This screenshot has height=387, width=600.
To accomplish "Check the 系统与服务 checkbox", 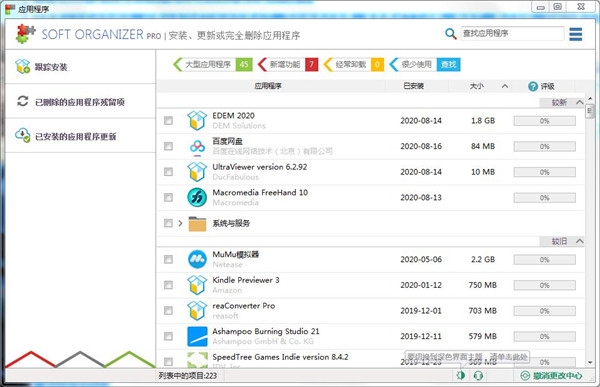I will pyautogui.click(x=168, y=223).
